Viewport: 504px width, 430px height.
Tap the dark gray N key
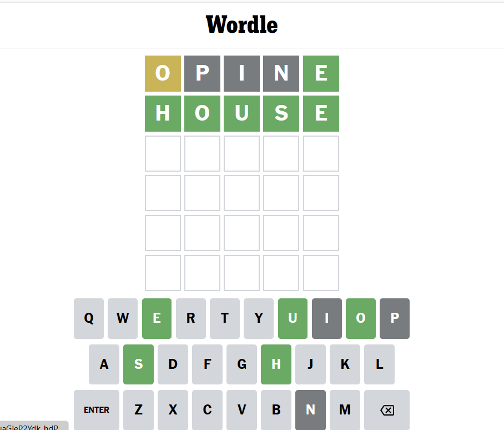pos(310,410)
